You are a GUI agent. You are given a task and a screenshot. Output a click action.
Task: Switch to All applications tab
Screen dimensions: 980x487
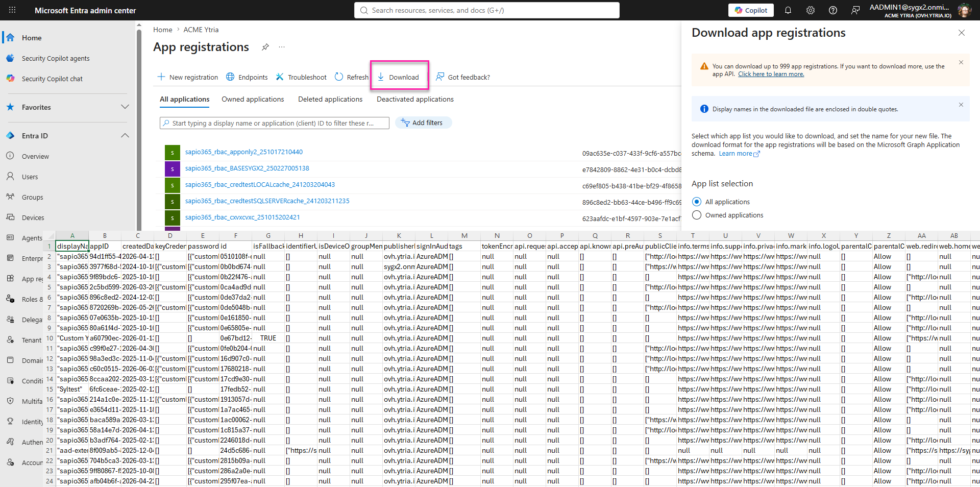tap(185, 99)
